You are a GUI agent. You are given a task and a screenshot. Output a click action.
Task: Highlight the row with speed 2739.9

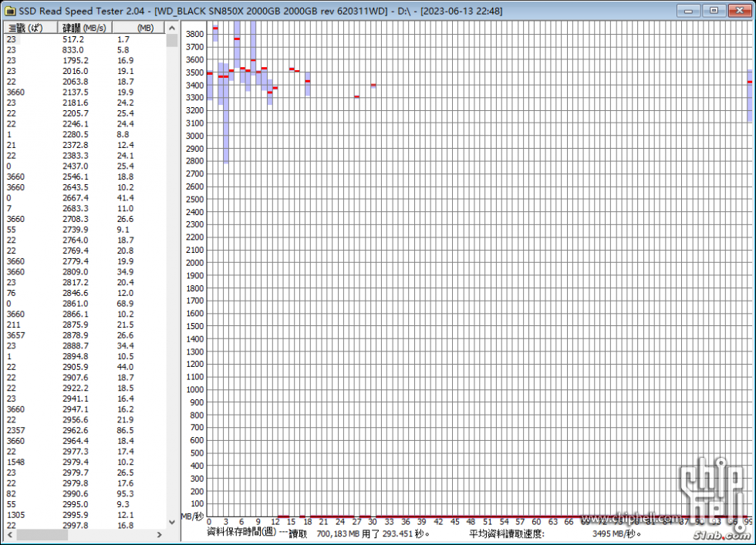coord(85,230)
